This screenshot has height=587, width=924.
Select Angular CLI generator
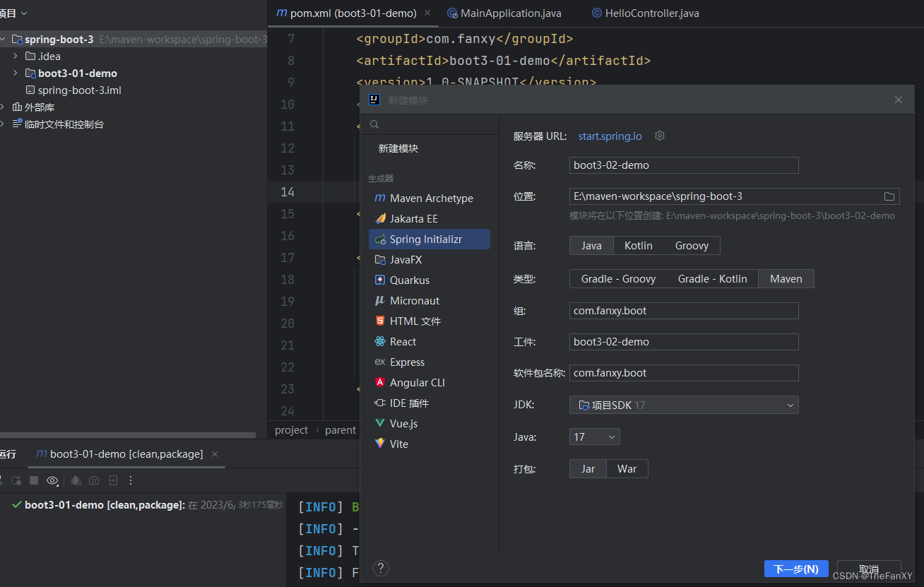pyautogui.click(x=430, y=383)
